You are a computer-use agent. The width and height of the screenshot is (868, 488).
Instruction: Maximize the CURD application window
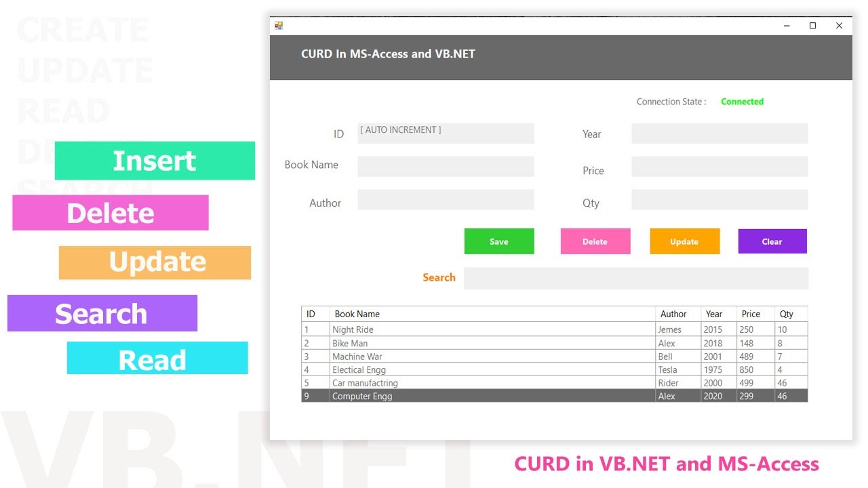(x=812, y=26)
